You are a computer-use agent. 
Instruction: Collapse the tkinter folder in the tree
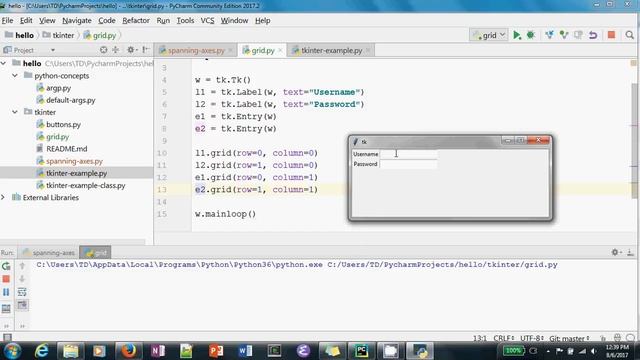(15, 112)
